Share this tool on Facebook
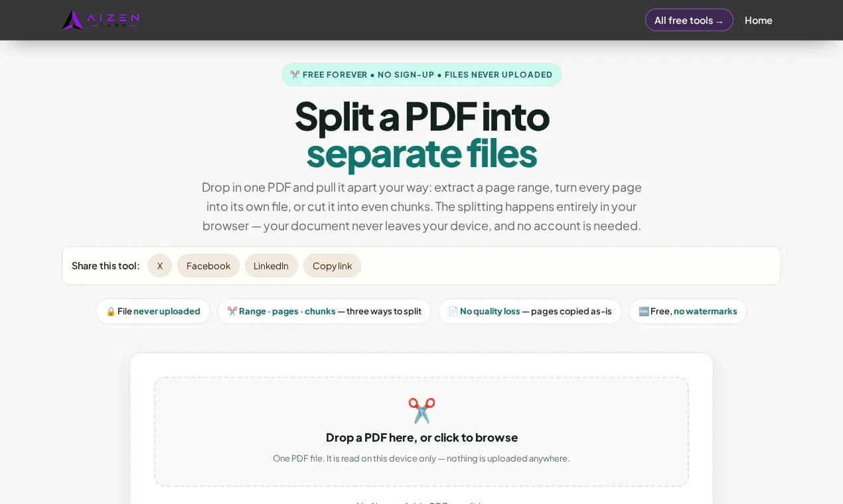Viewport: 843px width, 504px height. pyautogui.click(x=208, y=266)
